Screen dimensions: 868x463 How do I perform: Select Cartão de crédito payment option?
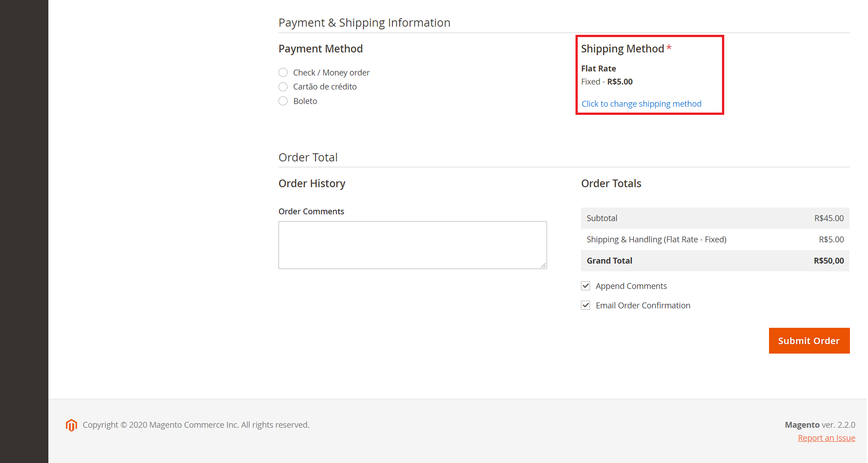coord(283,86)
